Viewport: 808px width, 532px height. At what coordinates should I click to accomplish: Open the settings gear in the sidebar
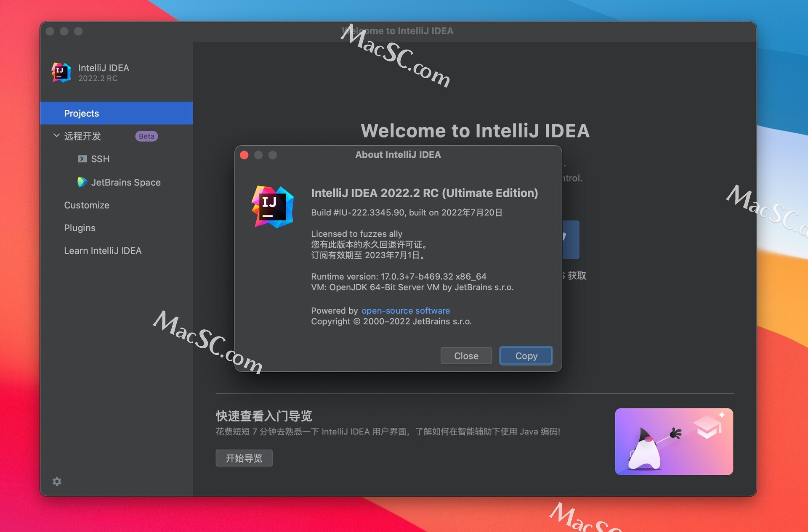click(57, 482)
